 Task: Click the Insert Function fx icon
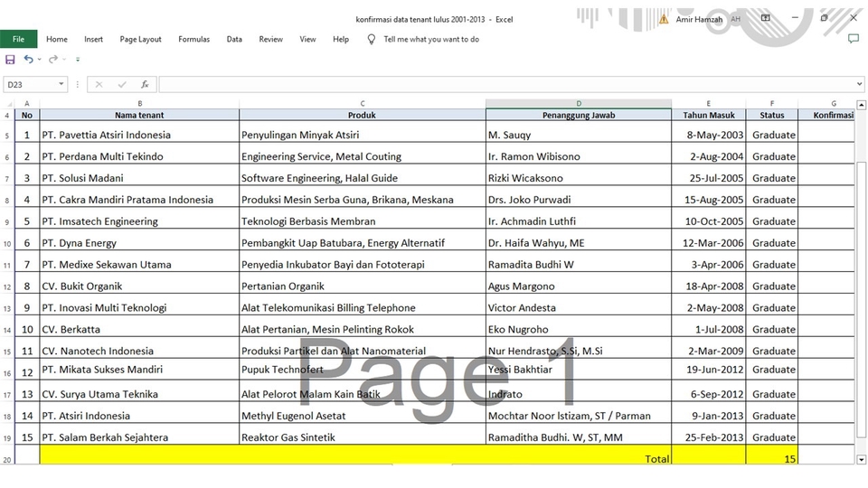(x=145, y=84)
